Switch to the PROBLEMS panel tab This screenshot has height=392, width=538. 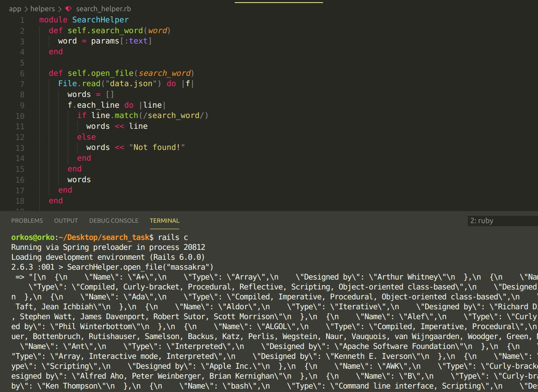(27, 221)
